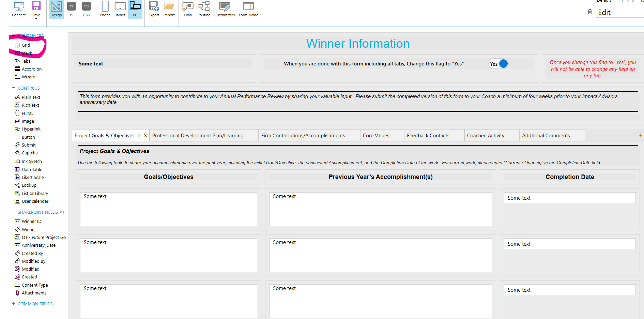Collapse the SHAREPOINT FIELDS section
The width and height of the screenshot is (644, 319).
tap(14, 212)
